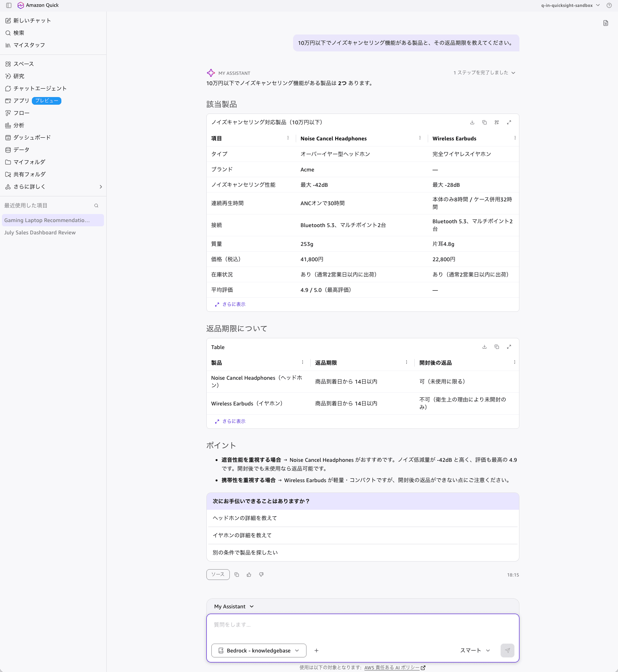Image resolution: width=618 pixels, height=672 pixels.
Task: Click the send message arrow button
Action: (x=508, y=651)
